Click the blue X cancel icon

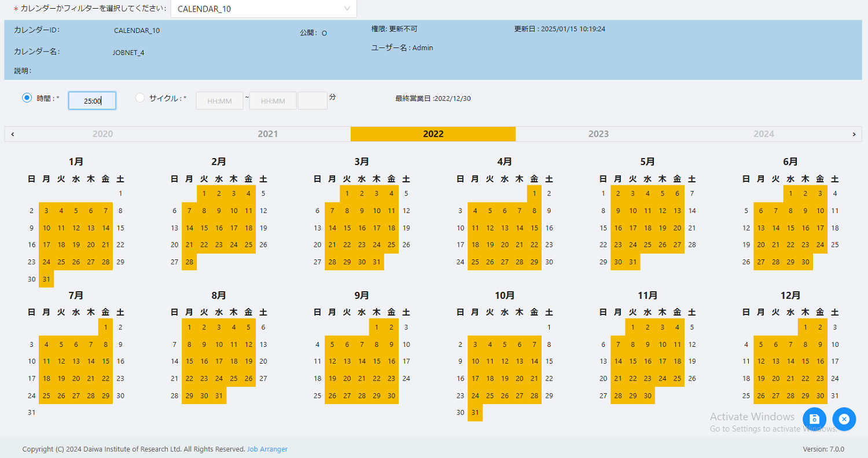coord(844,419)
